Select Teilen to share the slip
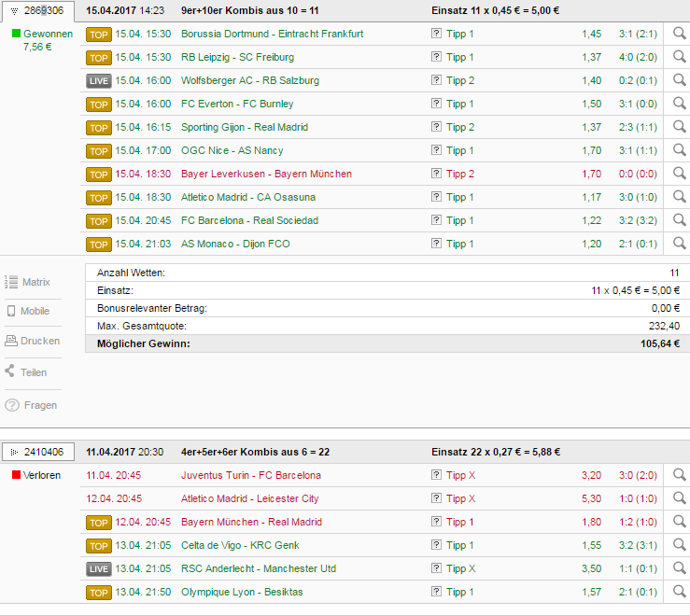 tap(25, 371)
